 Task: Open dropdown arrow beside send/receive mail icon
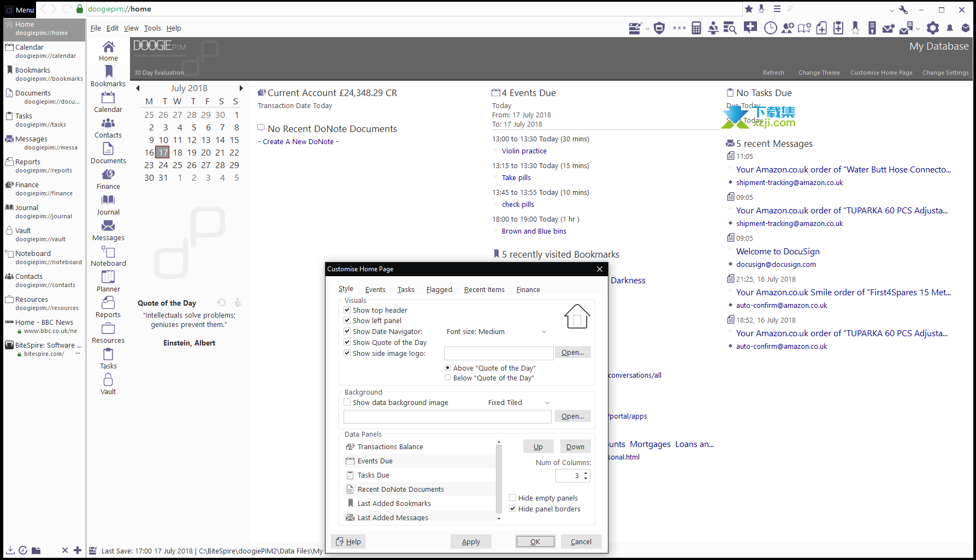click(x=918, y=29)
